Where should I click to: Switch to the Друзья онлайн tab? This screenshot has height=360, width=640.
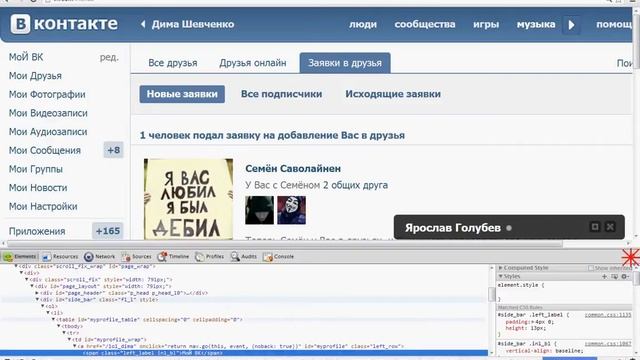(x=253, y=63)
